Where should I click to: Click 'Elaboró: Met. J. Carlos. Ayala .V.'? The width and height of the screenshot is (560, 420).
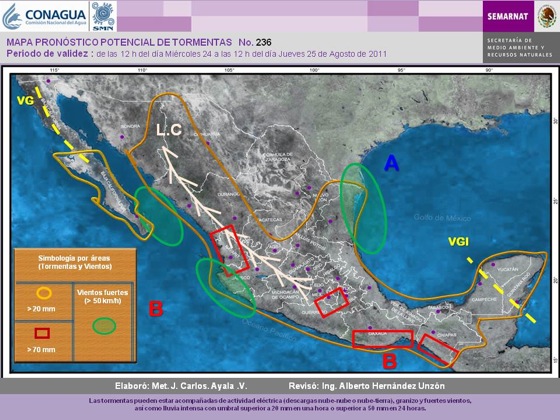click(181, 386)
